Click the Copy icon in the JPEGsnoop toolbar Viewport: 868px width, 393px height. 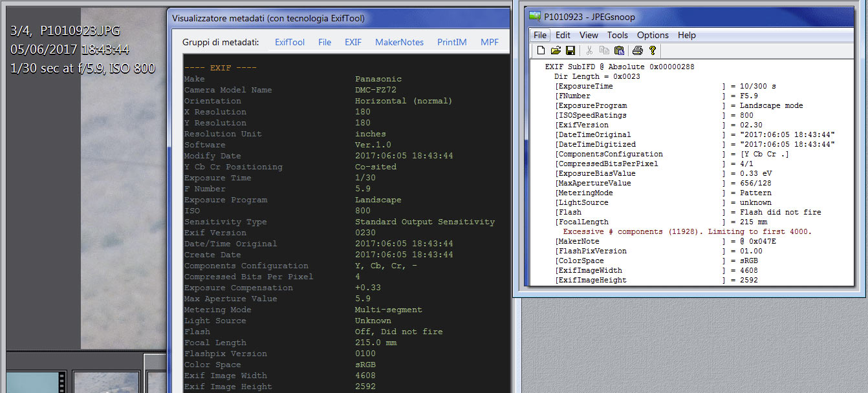tap(604, 50)
